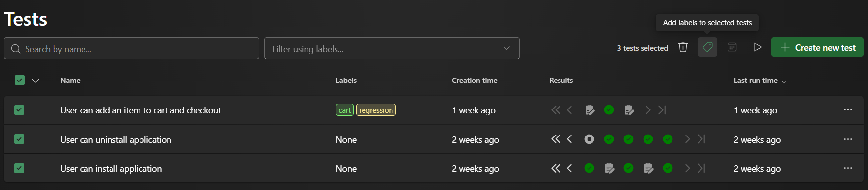Jump to first results page for the uninstall test
Image resolution: width=868 pixels, height=190 pixels.
556,139
